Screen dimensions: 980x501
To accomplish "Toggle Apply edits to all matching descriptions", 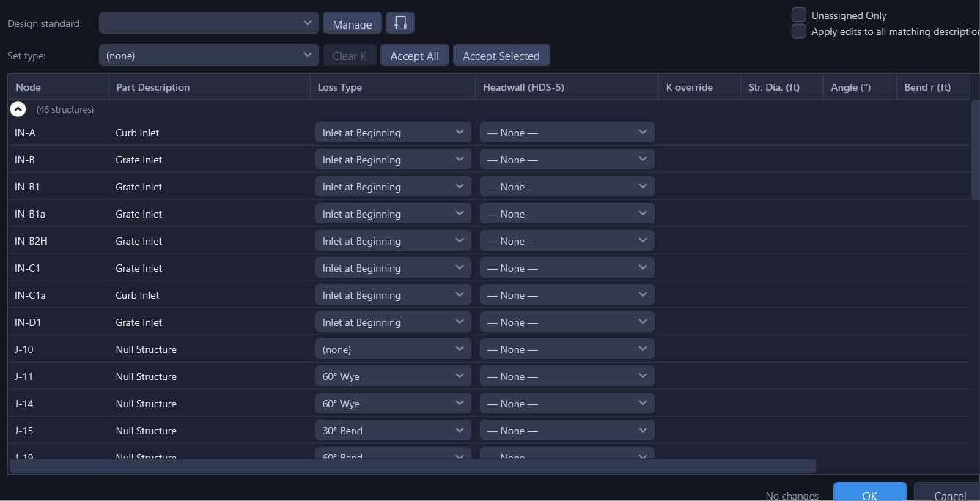I will [799, 31].
